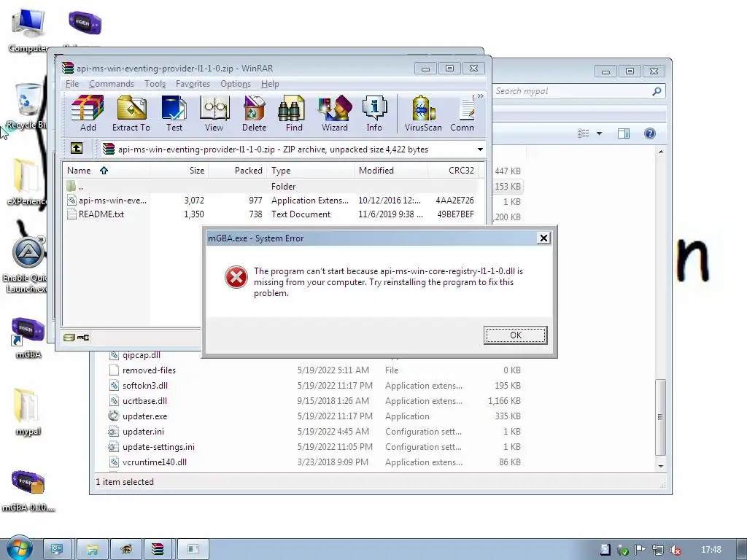This screenshot has height=560, width=747.
Task: Click the Comment toolbar icon
Action: click(462, 113)
